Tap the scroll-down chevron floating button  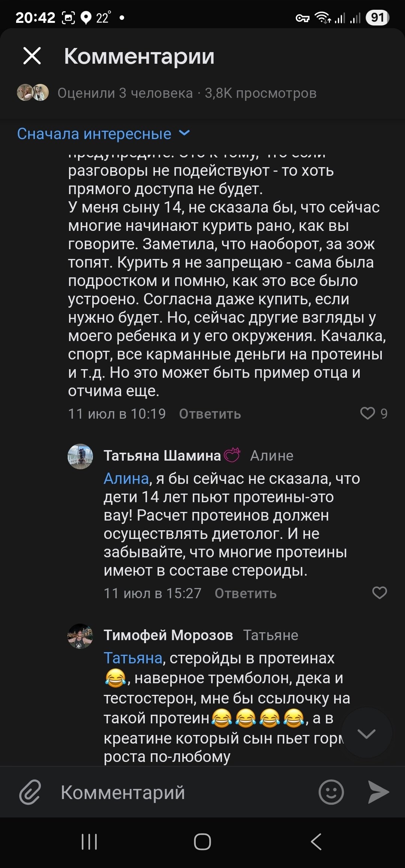(366, 733)
